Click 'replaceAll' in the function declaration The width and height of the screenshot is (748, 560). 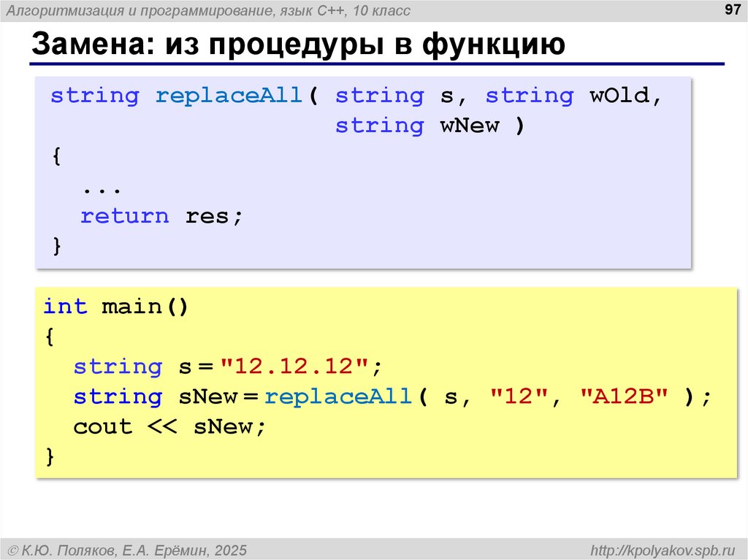229,96
